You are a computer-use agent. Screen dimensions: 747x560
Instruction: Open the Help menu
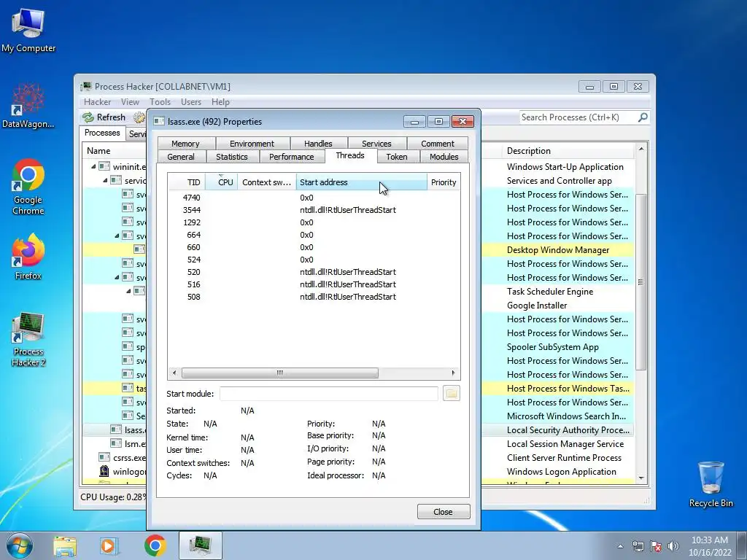click(220, 102)
